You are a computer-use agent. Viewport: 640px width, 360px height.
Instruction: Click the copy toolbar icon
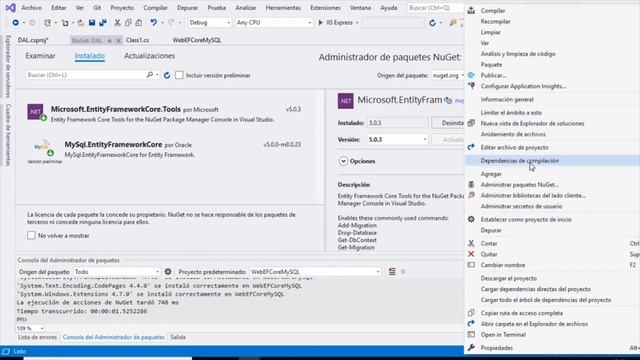(x=128, y=23)
